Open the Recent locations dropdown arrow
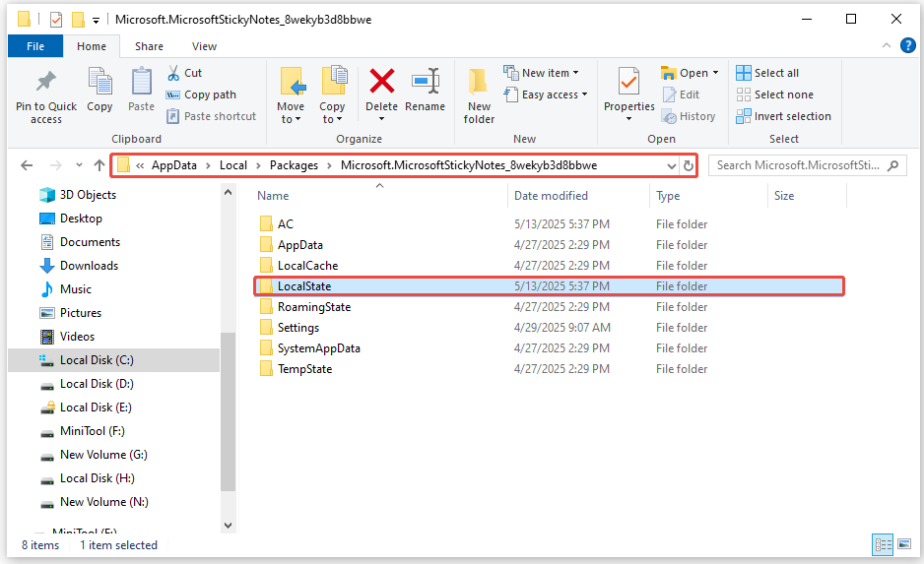 pyautogui.click(x=79, y=165)
